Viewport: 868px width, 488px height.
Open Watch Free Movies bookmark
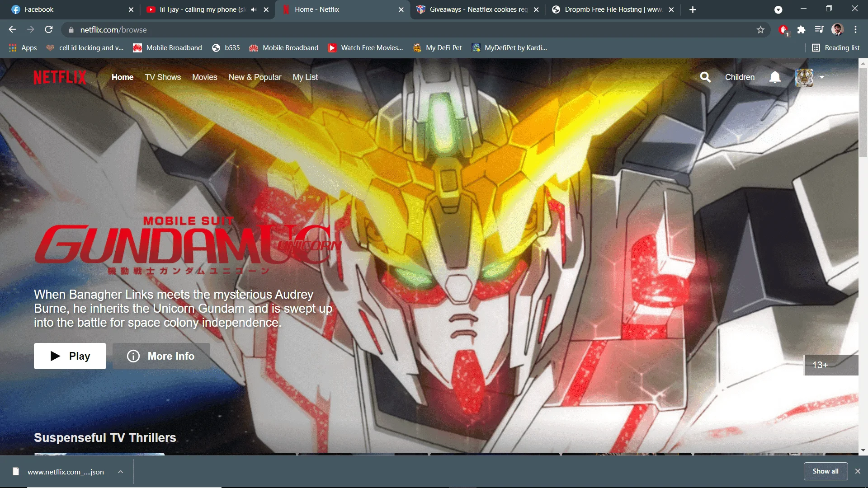365,48
